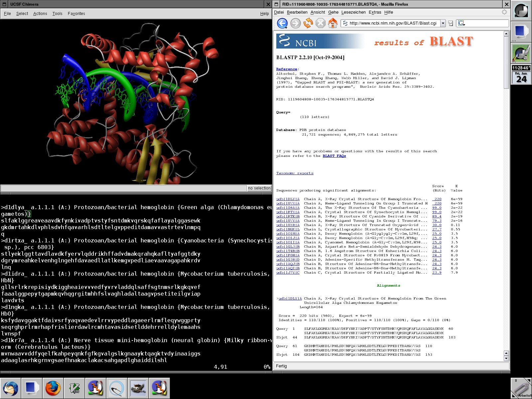
Task: Open the Firefox window menu icon in its title bar
Action: 277,4
